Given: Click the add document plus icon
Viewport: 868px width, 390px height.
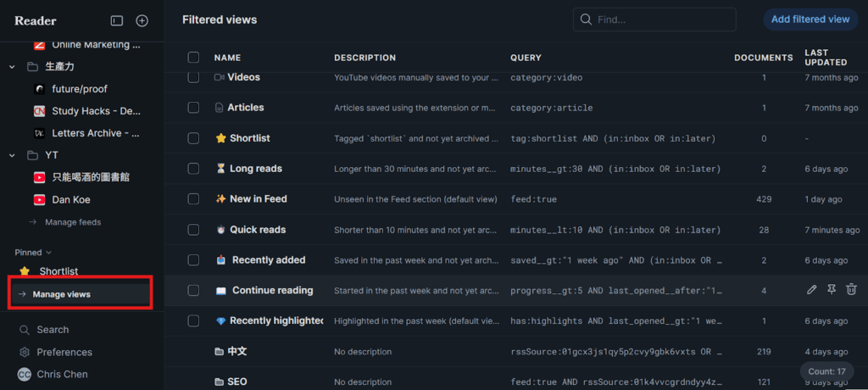Looking at the screenshot, I should [x=142, y=20].
